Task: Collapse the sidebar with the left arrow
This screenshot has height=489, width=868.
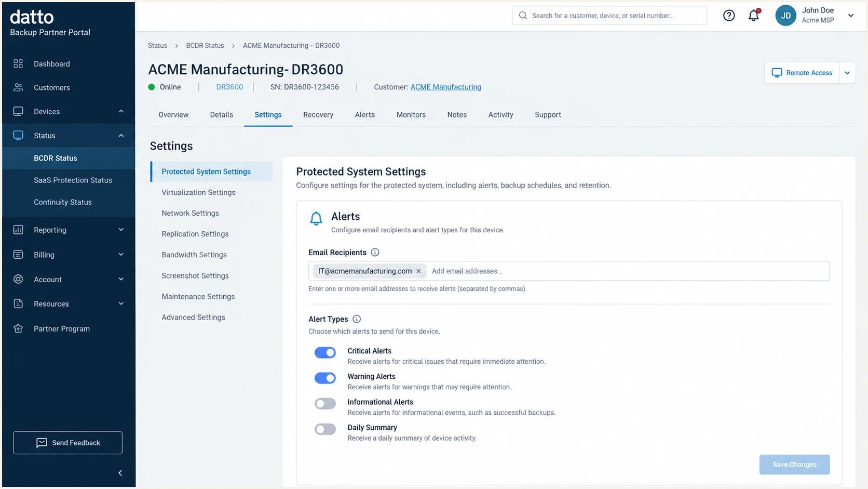Action: pos(120,473)
